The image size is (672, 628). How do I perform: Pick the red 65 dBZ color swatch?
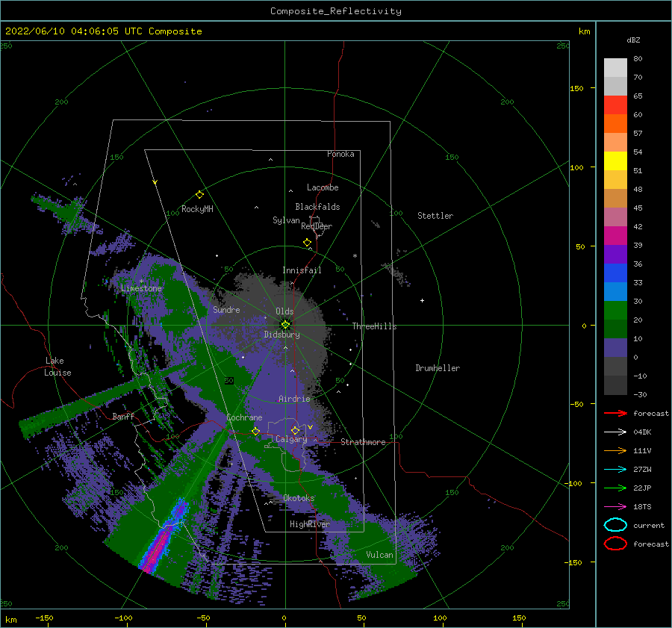click(x=615, y=105)
